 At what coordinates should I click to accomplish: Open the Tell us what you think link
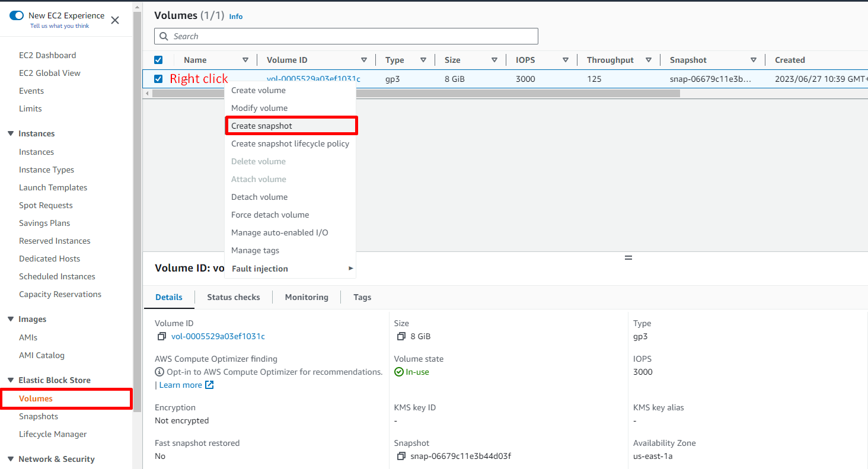pyautogui.click(x=59, y=26)
